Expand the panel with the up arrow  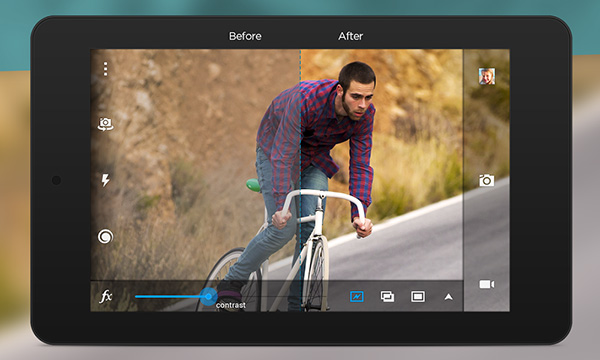448,297
